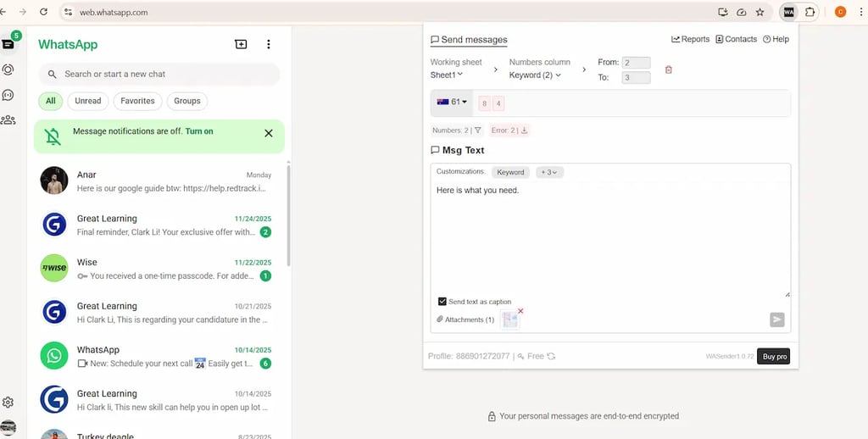Click the From number input field
This screenshot has height=439, width=868.
coord(636,63)
